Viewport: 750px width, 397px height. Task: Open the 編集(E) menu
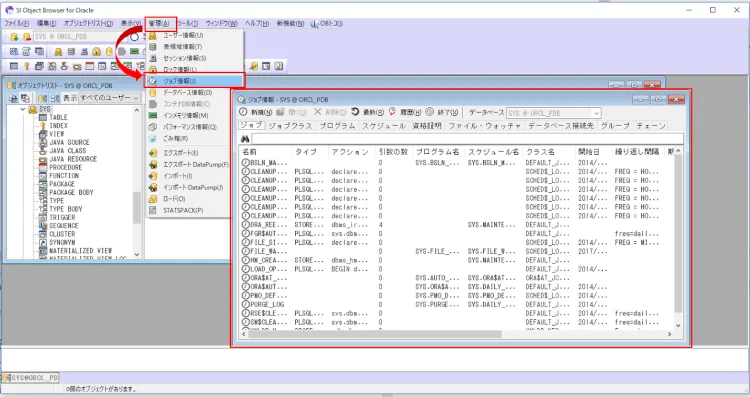click(x=46, y=23)
